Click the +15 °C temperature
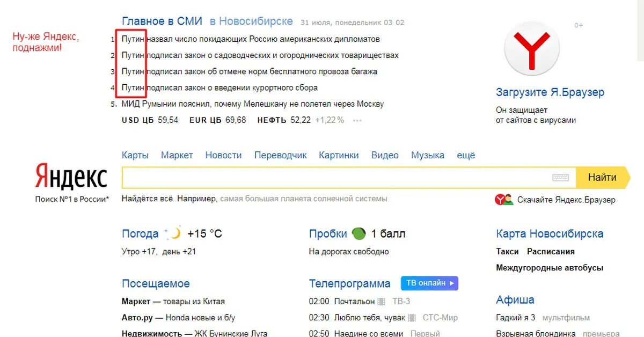This screenshot has width=644, height=337. pyautogui.click(x=204, y=234)
